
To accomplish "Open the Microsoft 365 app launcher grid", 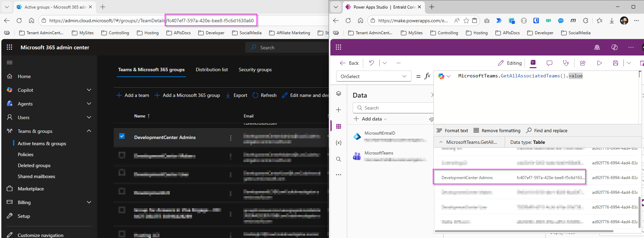I will 10,47.
